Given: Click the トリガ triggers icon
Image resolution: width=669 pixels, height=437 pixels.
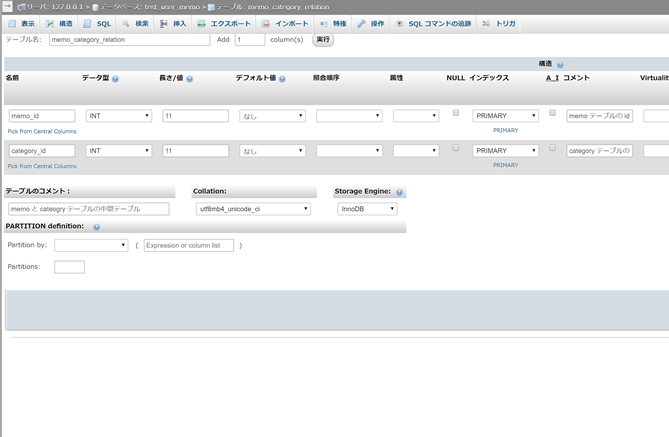Looking at the screenshot, I should (x=486, y=24).
